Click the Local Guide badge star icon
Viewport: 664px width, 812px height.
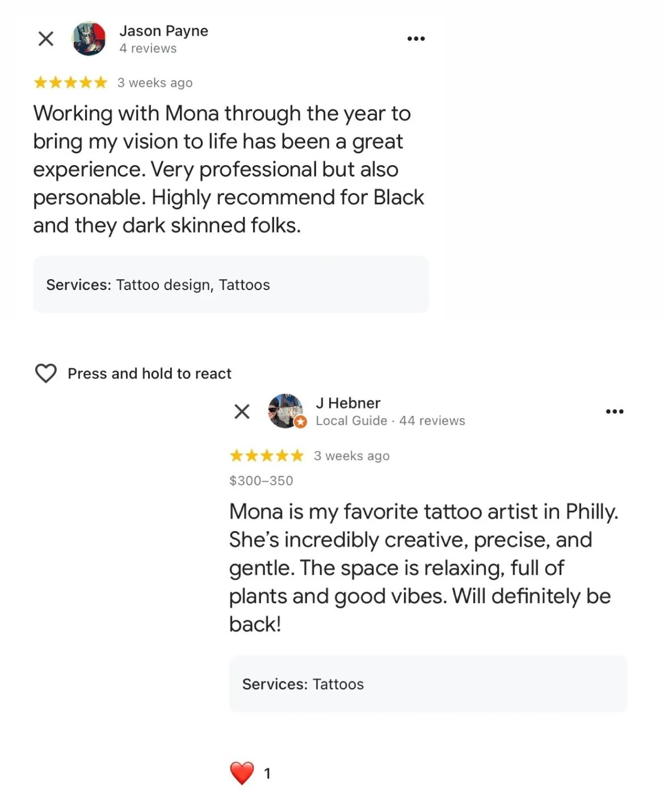click(301, 422)
